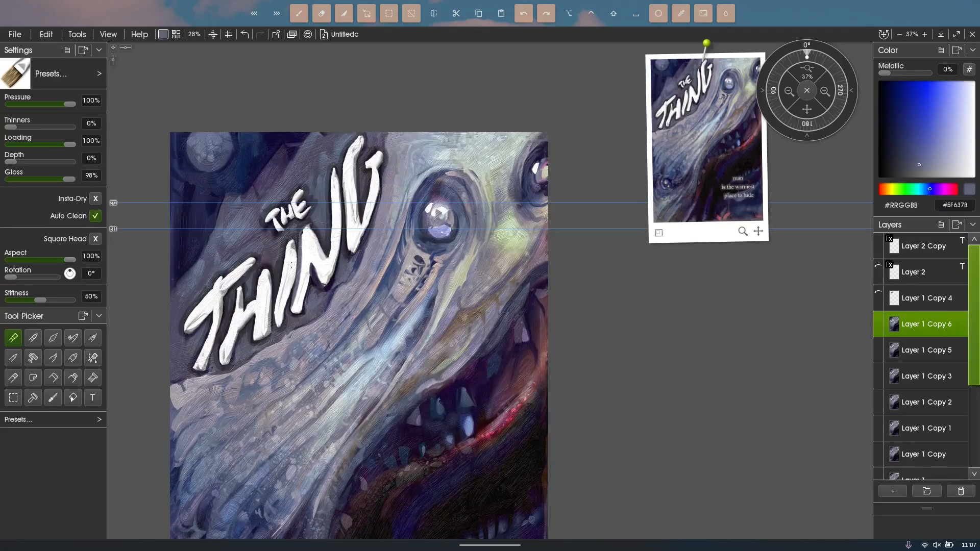Select the Paint Roller tool
Screen dimensions: 980x551
33,358
